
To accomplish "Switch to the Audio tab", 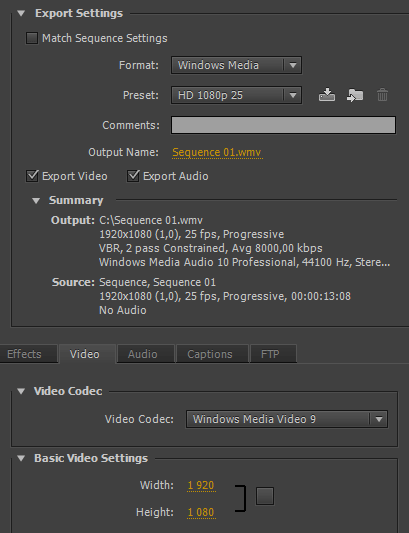I will (x=146, y=354).
